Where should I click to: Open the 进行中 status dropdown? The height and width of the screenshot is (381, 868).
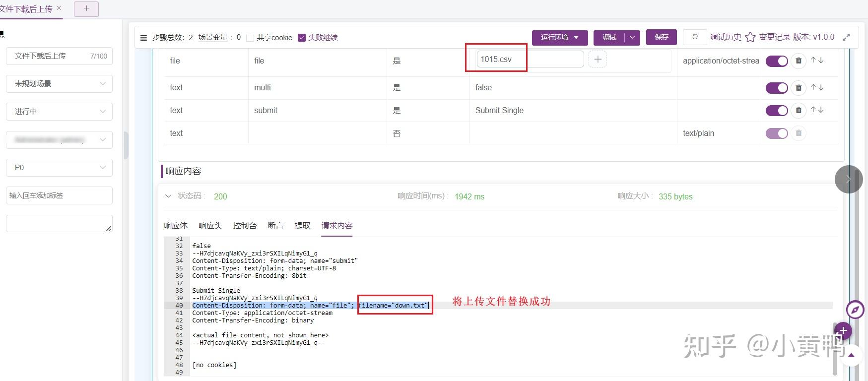click(59, 111)
